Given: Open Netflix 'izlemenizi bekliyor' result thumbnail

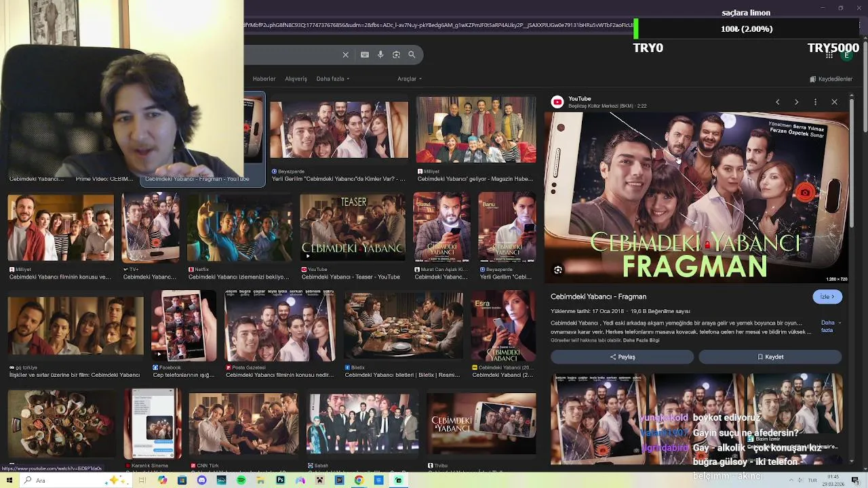Looking at the screenshot, I should 239,228.
